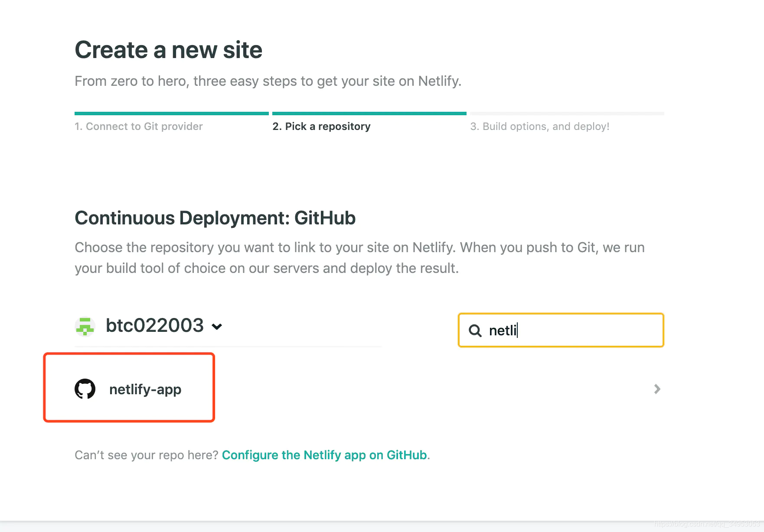This screenshot has width=764, height=532.
Task: Choose the netlify-app repository name
Action: click(x=145, y=389)
